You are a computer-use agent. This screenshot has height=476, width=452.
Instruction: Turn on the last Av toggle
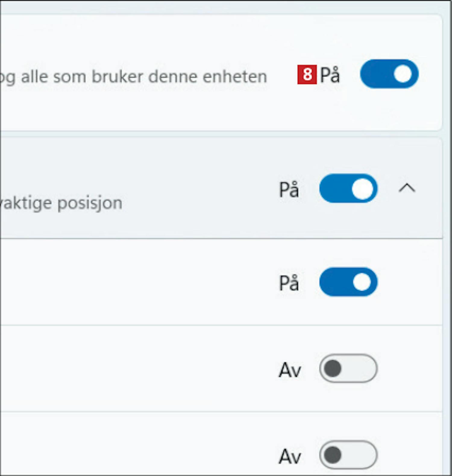point(348,455)
